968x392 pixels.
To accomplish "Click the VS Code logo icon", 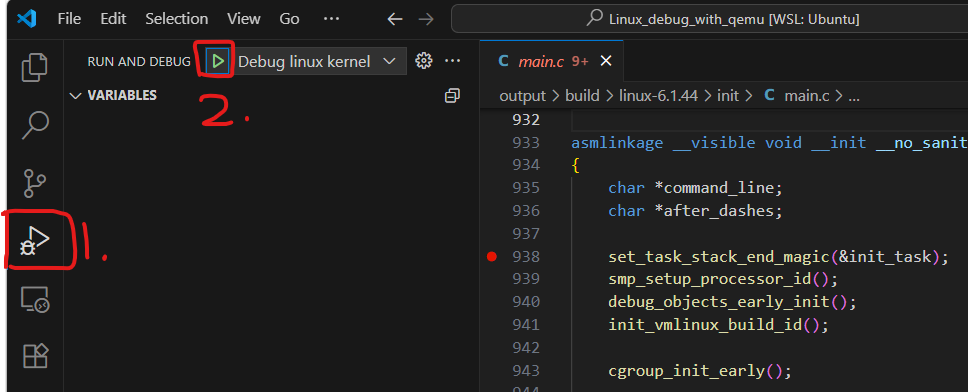I will (x=27, y=19).
